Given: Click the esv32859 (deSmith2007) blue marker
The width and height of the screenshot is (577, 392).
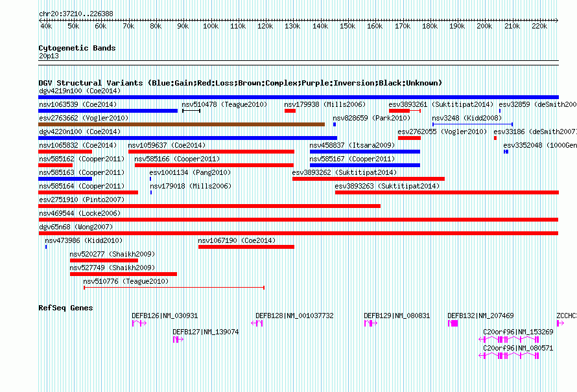Looking at the screenshot, I should [x=500, y=111].
